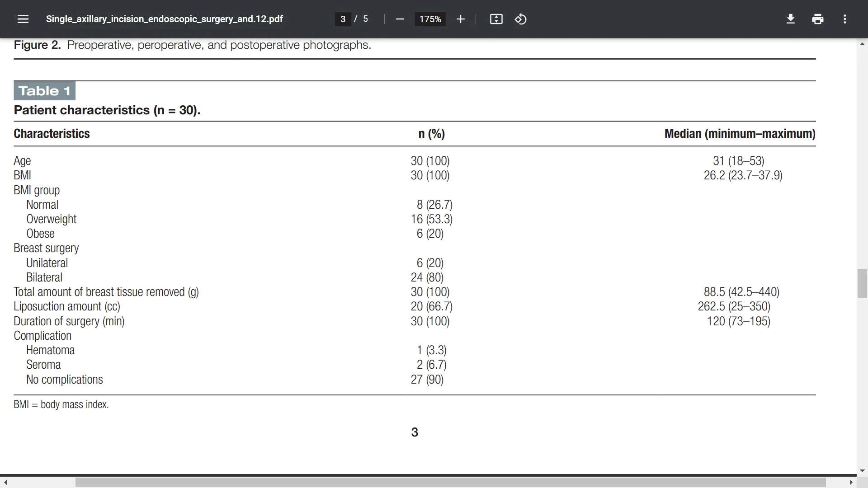Click the 'Hematoma' row label
This screenshot has height=488, width=868.
coord(50,350)
